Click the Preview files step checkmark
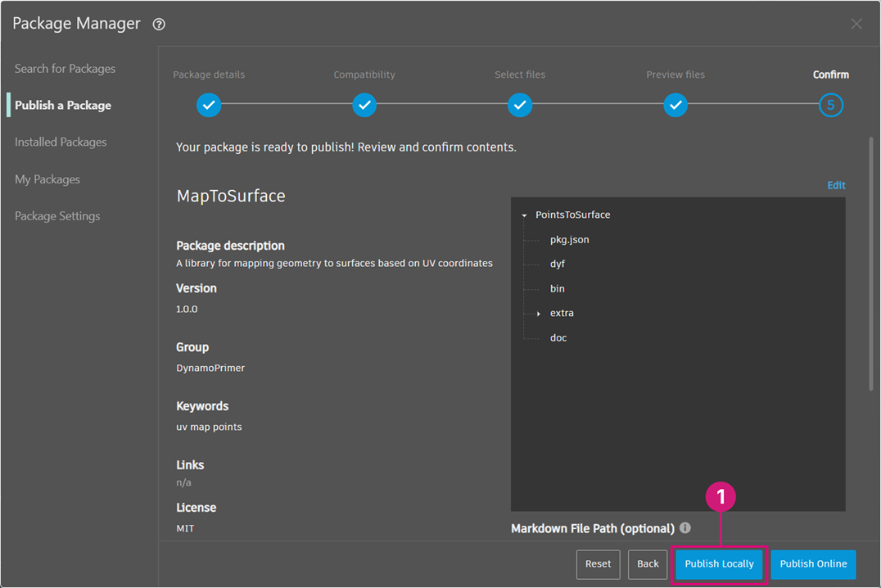Image resolution: width=881 pixels, height=588 pixels. [x=675, y=105]
